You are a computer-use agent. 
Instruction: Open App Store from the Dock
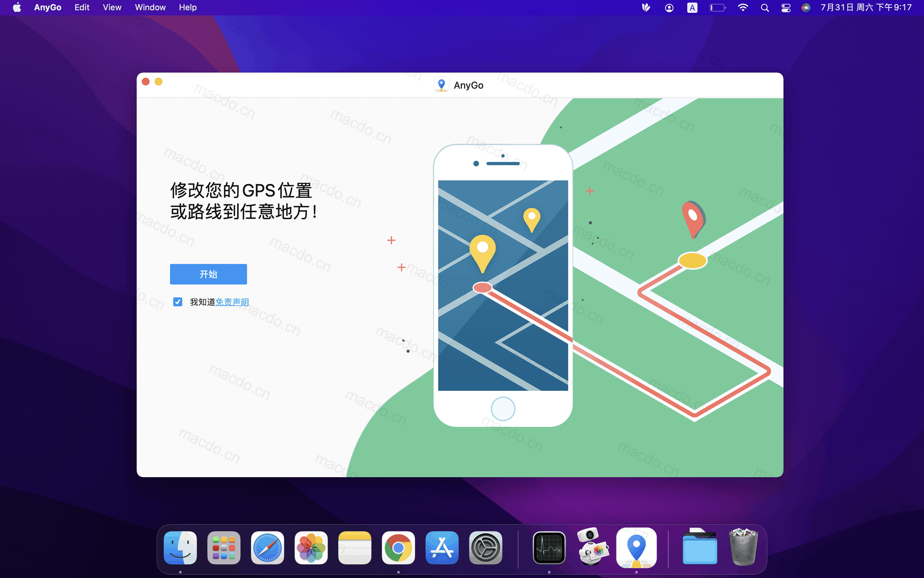(x=442, y=547)
